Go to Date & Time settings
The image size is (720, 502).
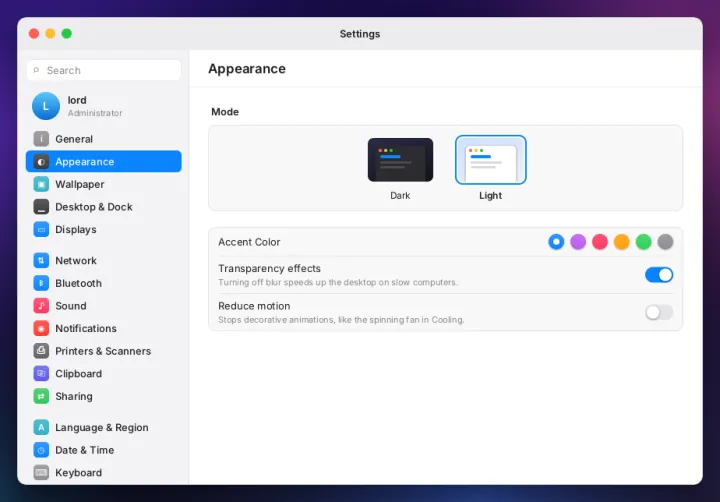[x=104, y=450]
